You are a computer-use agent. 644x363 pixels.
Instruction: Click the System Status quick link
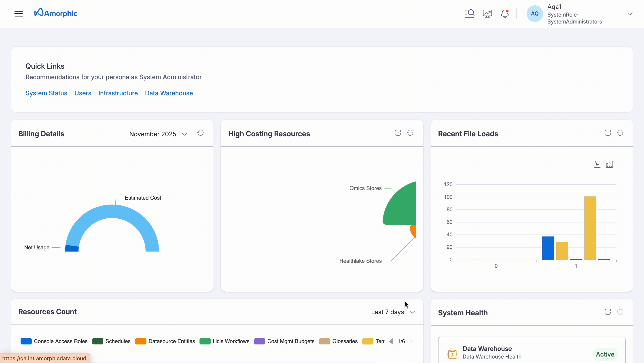(46, 93)
